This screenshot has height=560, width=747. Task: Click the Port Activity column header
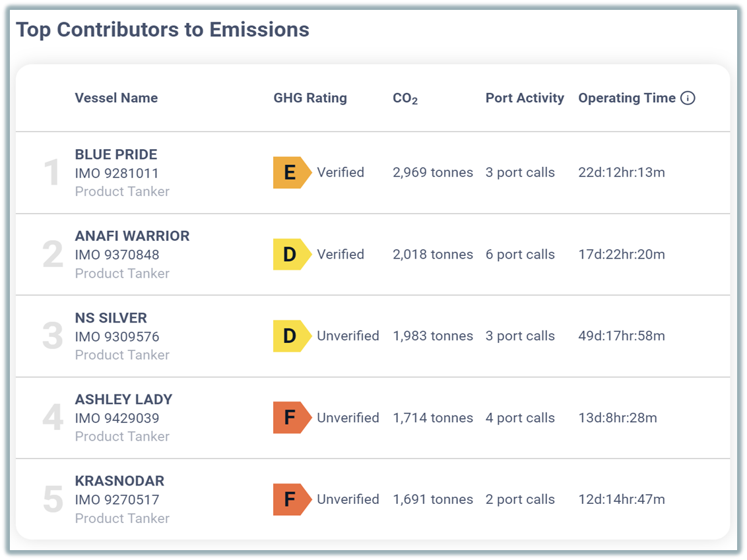click(x=525, y=98)
